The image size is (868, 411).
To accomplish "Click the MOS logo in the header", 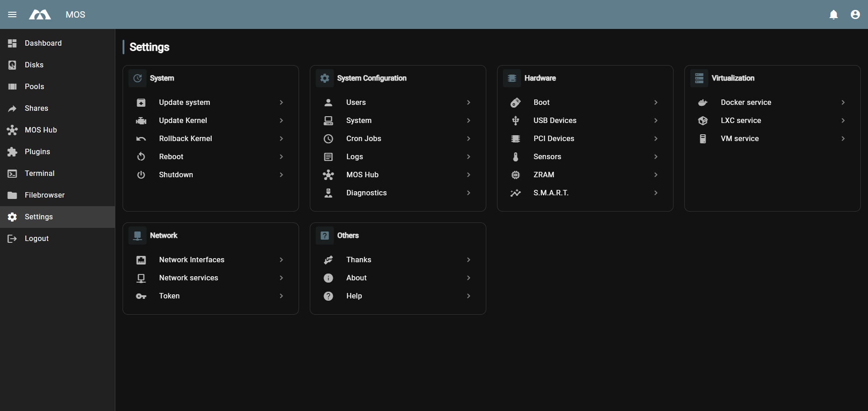I will (x=40, y=14).
